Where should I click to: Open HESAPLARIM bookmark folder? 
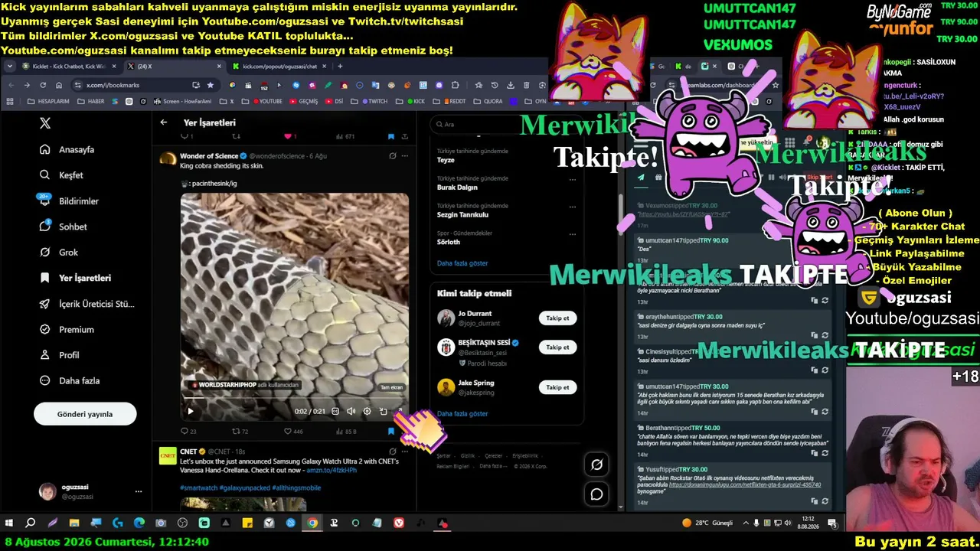[x=48, y=101]
